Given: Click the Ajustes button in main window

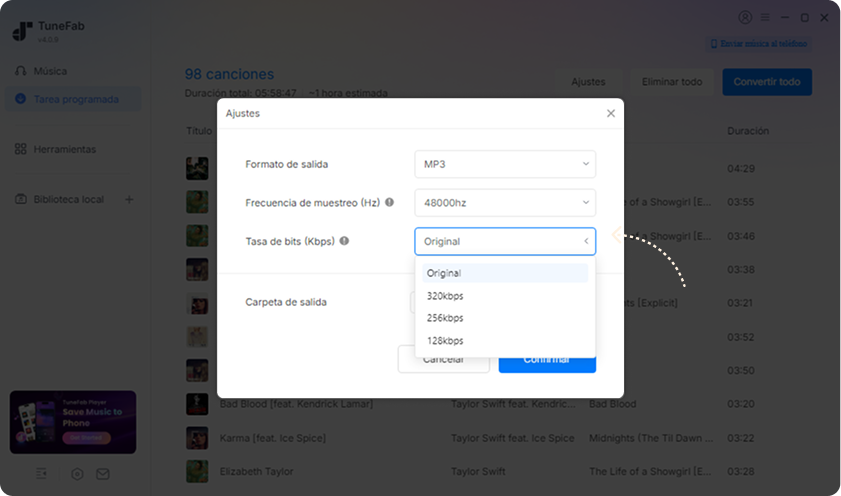Looking at the screenshot, I should (x=588, y=82).
